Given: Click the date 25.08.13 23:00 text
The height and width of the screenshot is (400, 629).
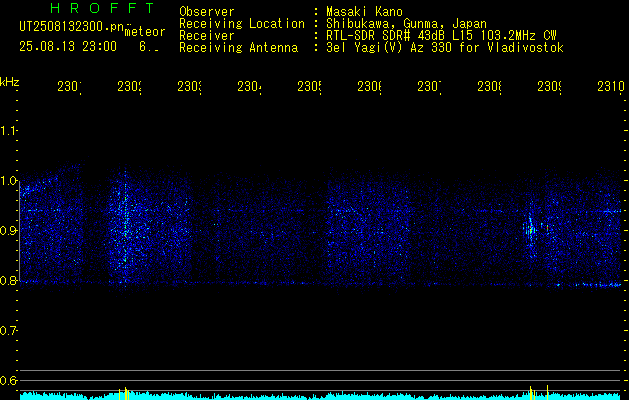Looking at the screenshot, I should pos(68,47).
